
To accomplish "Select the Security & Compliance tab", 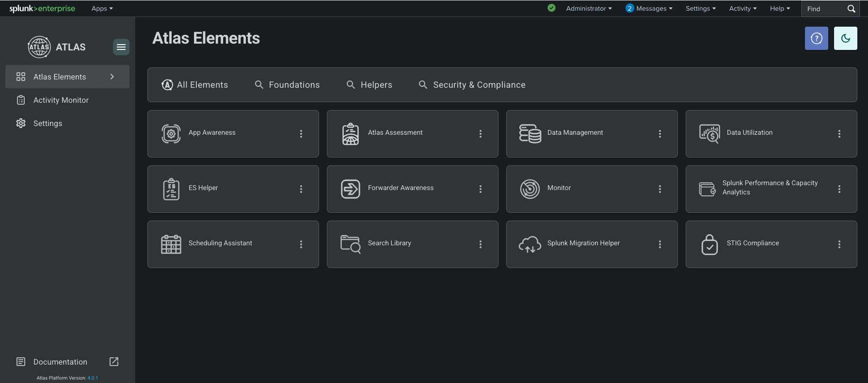I will (472, 85).
